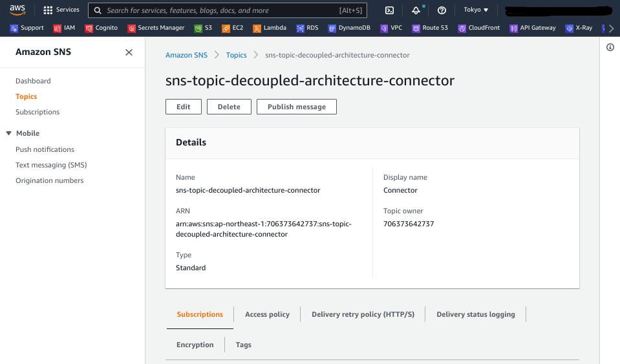Click the Details panel heading
Image resolution: width=620 pixels, height=364 pixels.
click(x=191, y=142)
